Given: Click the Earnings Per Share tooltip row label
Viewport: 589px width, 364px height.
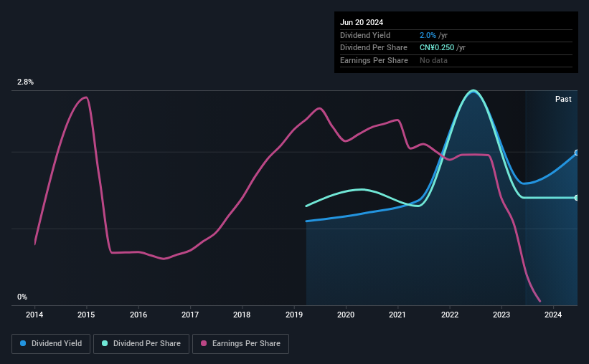Looking at the screenshot, I should pos(374,60).
